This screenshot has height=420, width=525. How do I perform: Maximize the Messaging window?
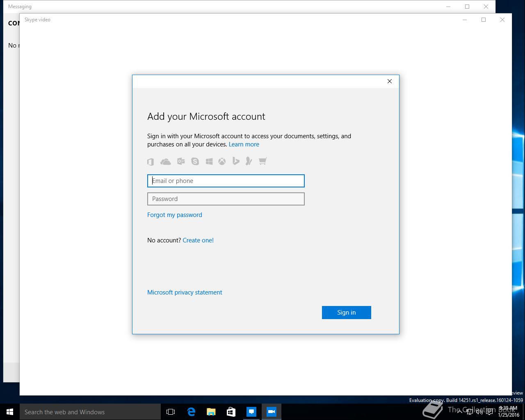pos(467,7)
